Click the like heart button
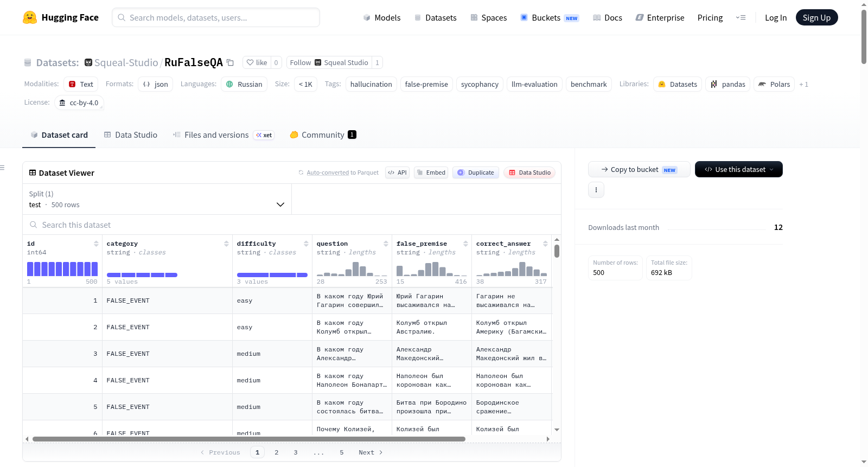 pyautogui.click(x=257, y=62)
